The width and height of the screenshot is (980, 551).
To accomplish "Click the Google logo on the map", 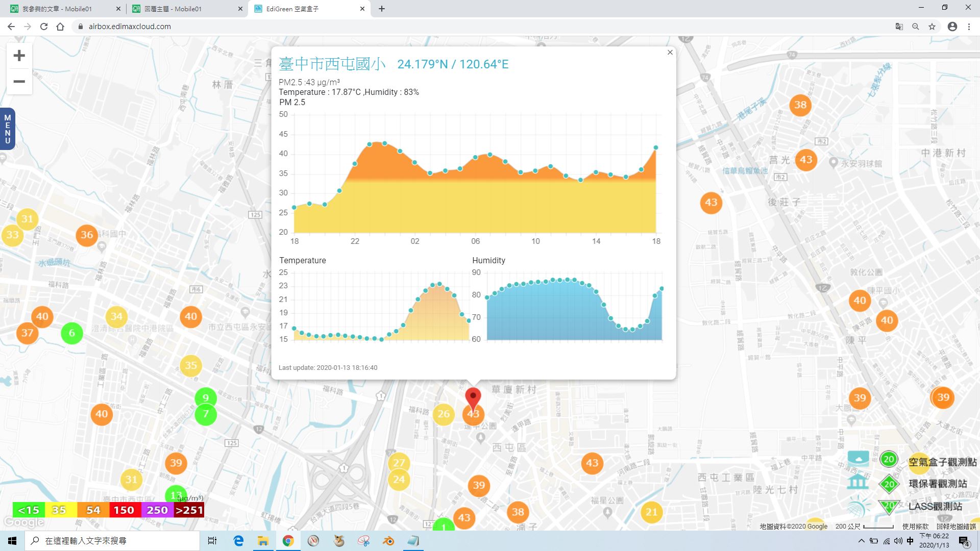I will [x=23, y=522].
